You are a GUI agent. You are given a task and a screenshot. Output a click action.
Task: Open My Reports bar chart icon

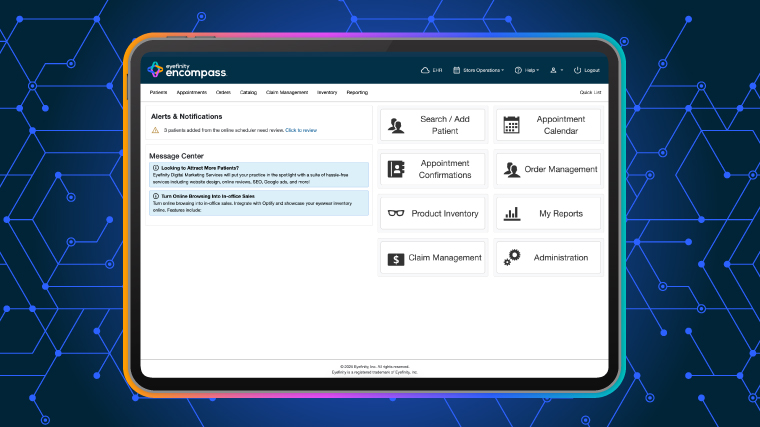pyautogui.click(x=511, y=213)
